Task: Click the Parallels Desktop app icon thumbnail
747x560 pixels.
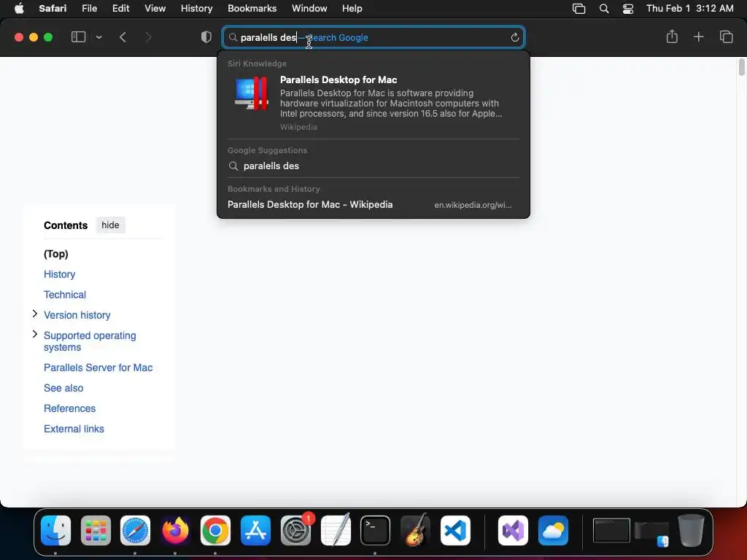Action: [x=251, y=93]
